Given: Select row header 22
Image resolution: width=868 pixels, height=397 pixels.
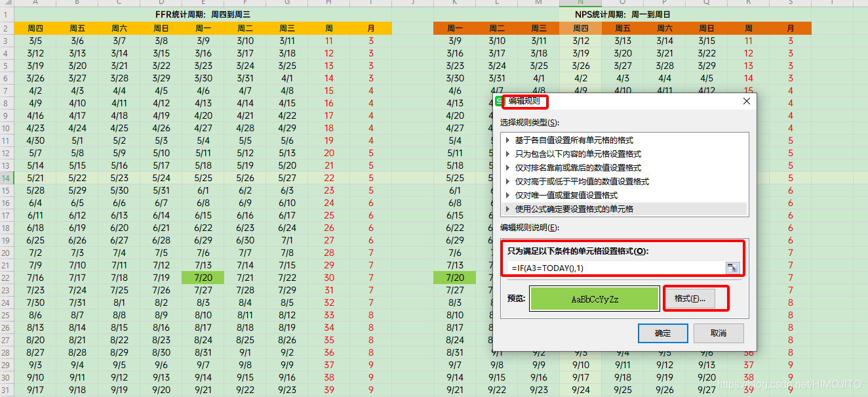Looking at the screenshot, I should coord(7,278).
